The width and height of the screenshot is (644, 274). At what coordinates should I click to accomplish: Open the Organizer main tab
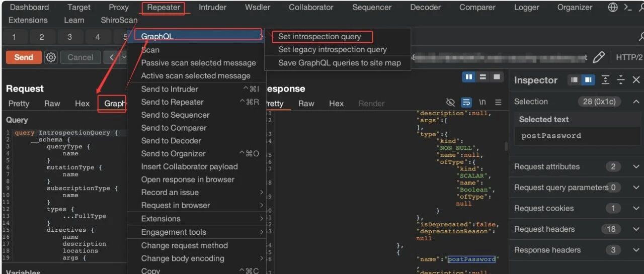pyautogui.click(x=575, y=8)
